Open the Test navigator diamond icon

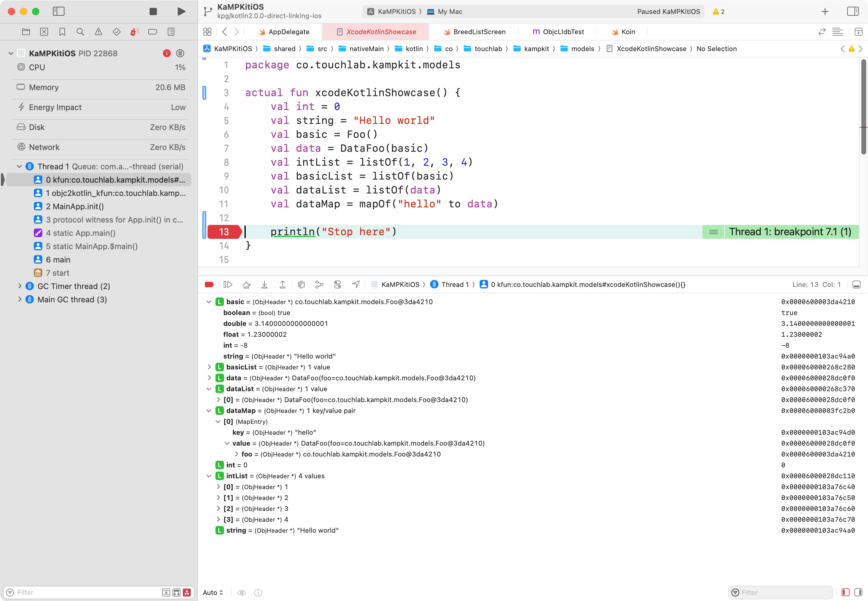[x=117, y=32]
